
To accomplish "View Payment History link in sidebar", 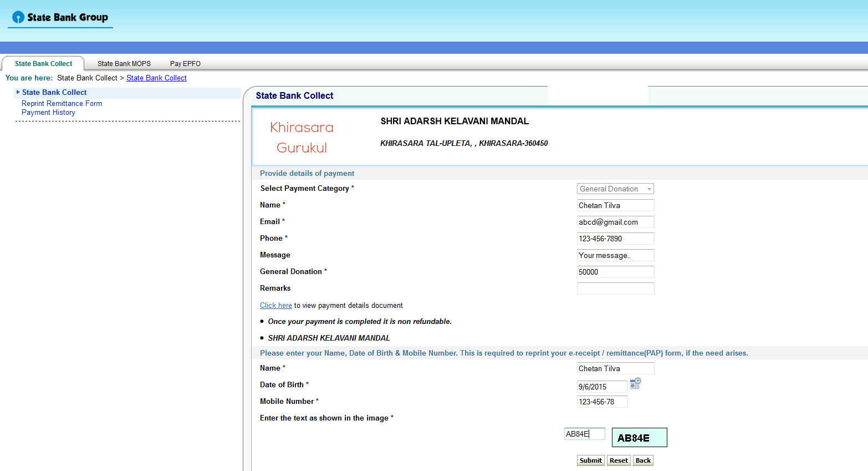I will tap(48, 112).
